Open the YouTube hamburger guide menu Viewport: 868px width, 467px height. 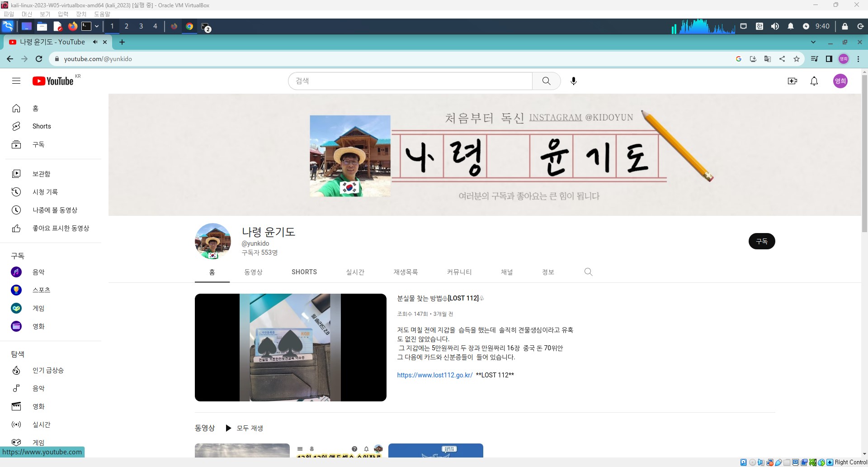pos(16,81)
